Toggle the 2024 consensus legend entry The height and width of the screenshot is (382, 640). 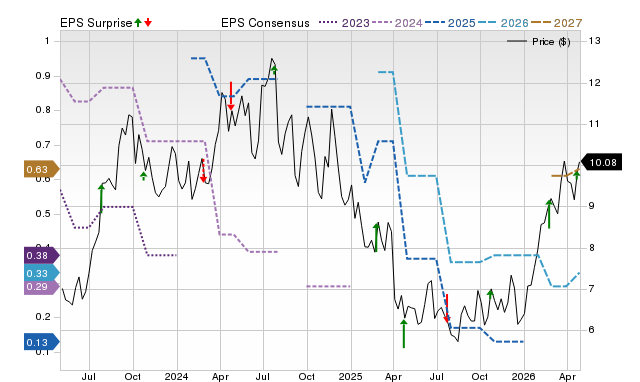point(397,23)
